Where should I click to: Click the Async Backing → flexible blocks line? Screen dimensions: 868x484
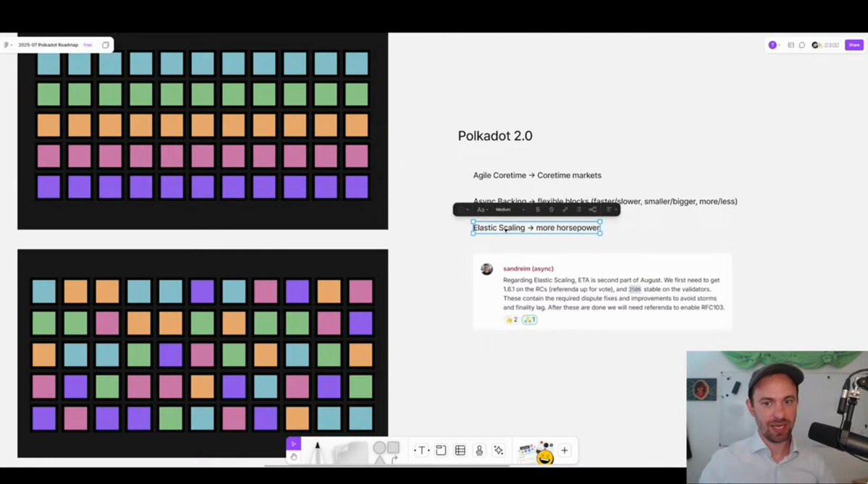605,201
